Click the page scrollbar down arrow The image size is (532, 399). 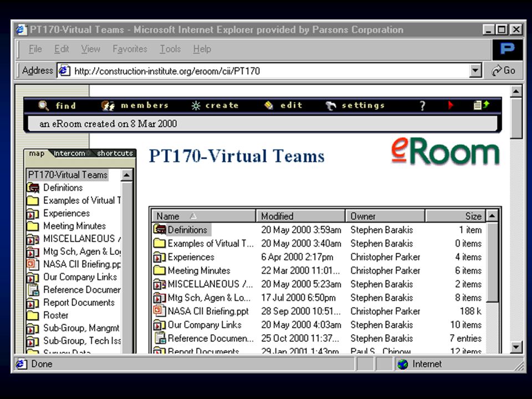click(516, 347)
